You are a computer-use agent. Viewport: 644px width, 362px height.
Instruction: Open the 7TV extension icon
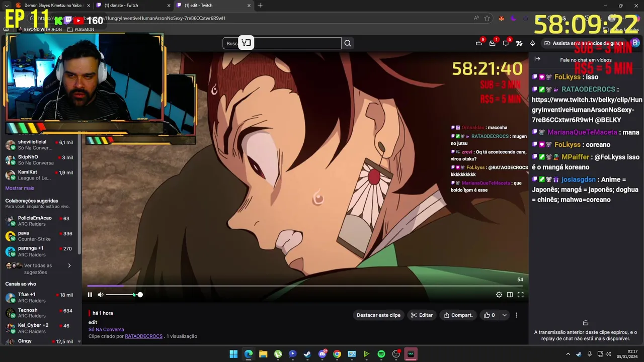(x=519, y=43)
